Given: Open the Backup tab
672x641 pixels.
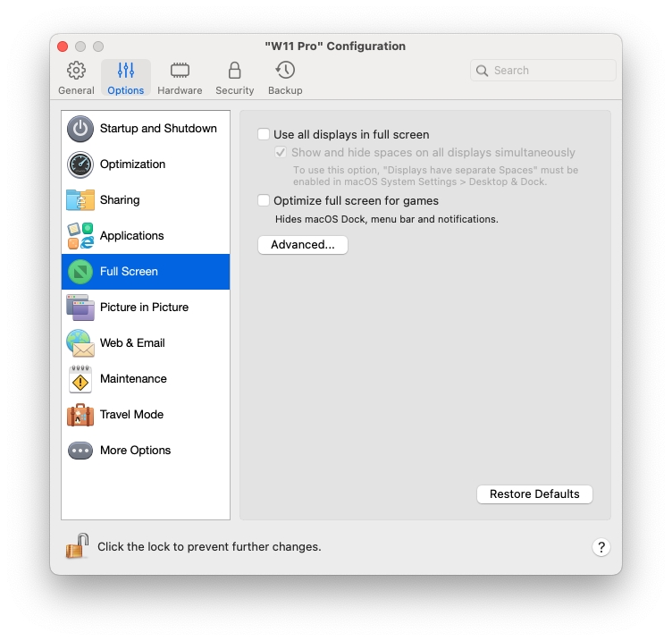Looking at the screenshot, I should 285,79.
